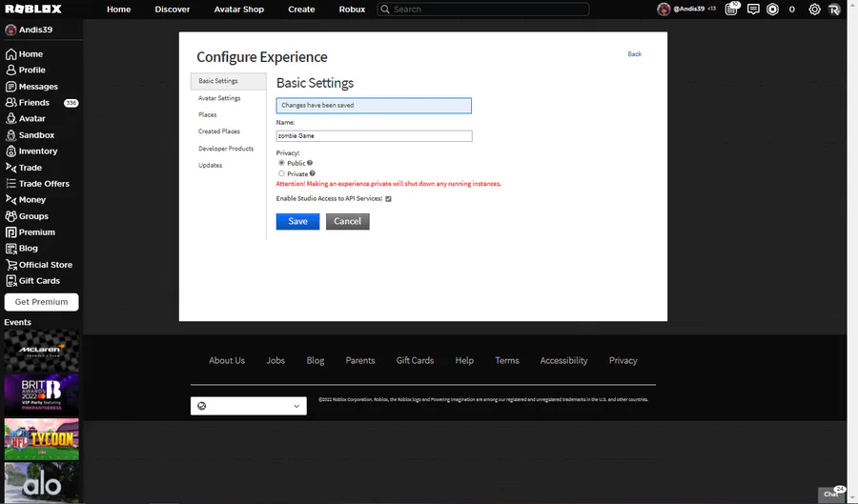Open the BRIT Awards event thumbnail
The image size is (858, 504).
coord(42,394)
